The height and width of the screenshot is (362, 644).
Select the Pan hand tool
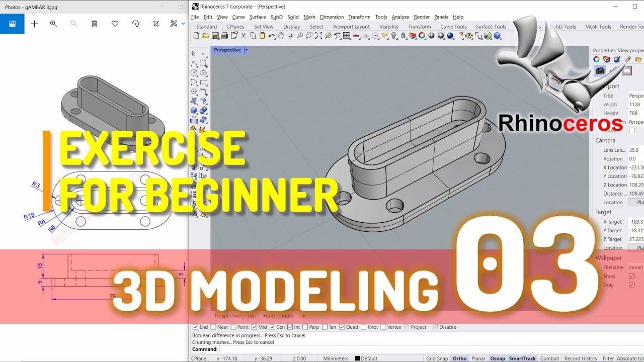point(281,36)
